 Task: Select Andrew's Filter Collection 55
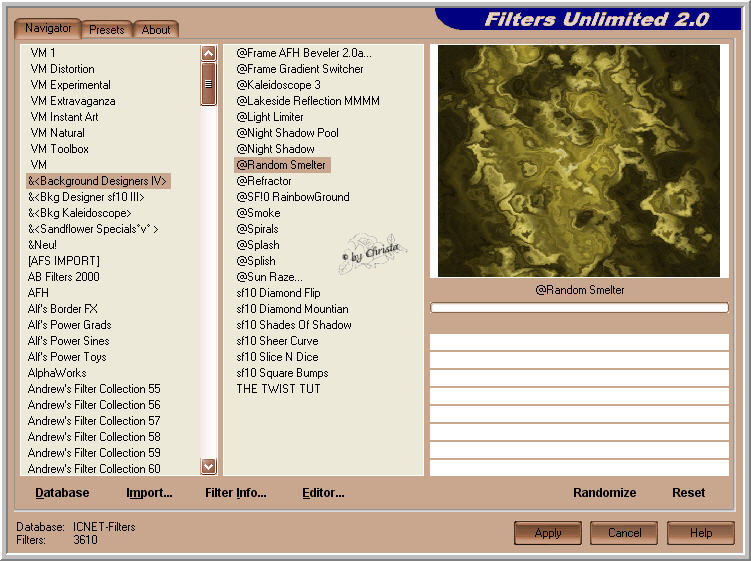coord(94,389)
